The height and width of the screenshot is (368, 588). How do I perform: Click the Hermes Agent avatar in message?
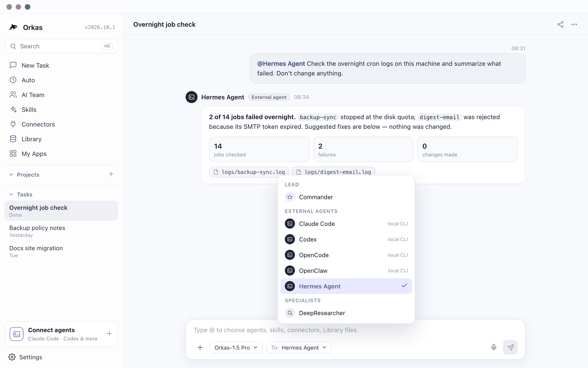click(191, 97)
